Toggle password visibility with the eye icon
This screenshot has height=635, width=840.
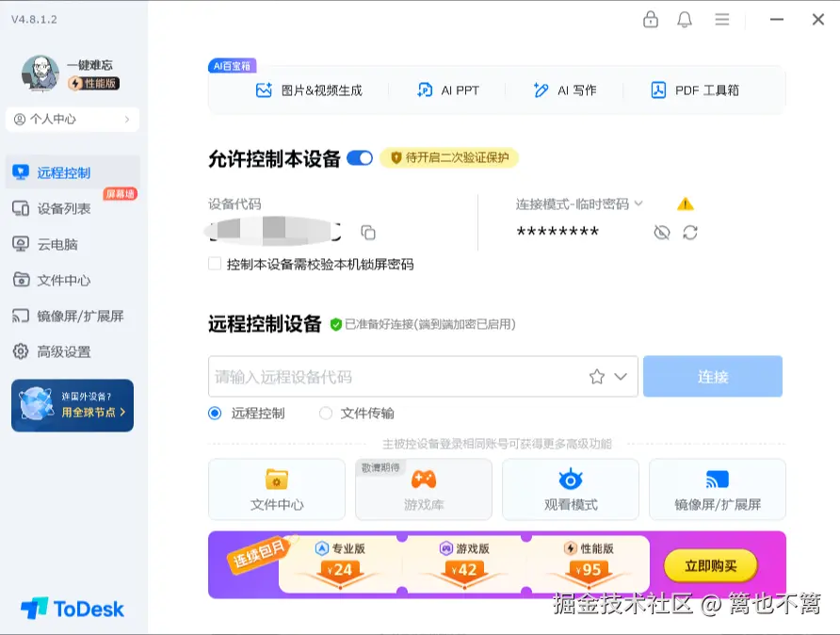pyautogui.click(x=662, y=232)
